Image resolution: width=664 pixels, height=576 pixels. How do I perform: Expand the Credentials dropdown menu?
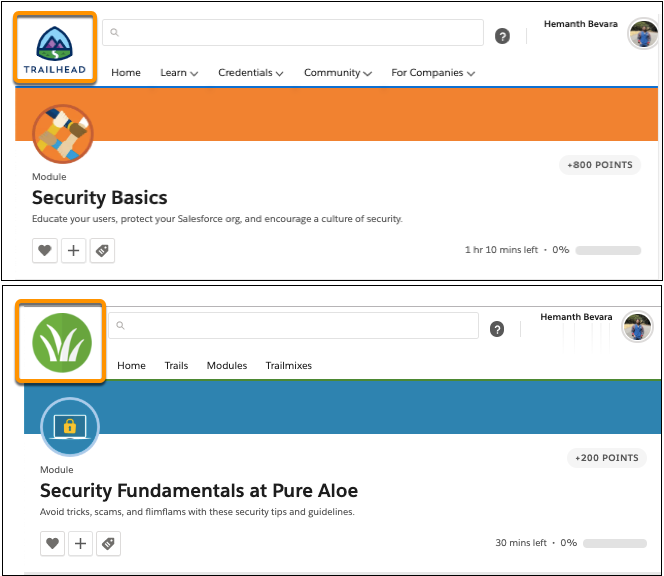pos(251,73)
